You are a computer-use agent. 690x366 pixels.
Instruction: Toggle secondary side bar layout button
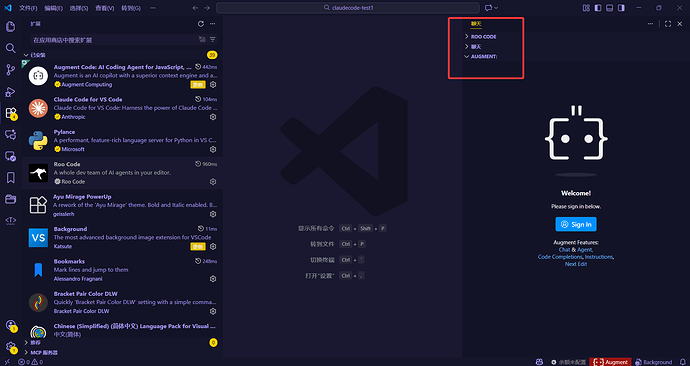coord(621,8)
